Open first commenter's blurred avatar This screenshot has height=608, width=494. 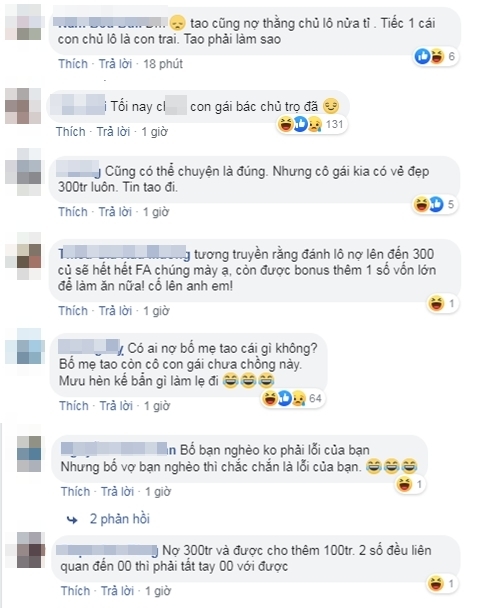[23, 22]
